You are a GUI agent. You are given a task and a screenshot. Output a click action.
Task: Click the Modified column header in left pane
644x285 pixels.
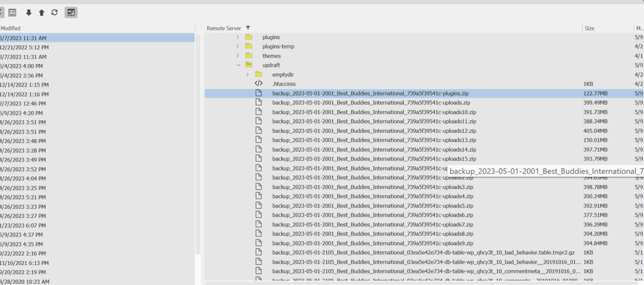[x=10, y=28]
